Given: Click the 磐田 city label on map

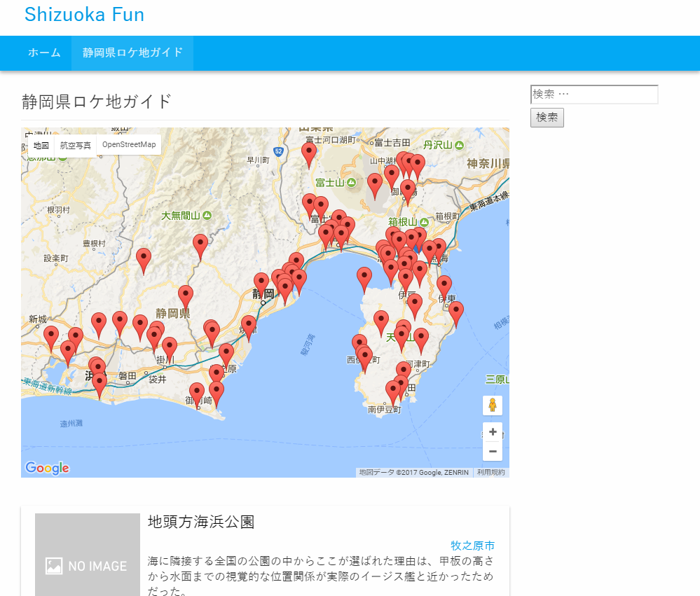Looking at the screenshot, I should [x=128, y=376].
